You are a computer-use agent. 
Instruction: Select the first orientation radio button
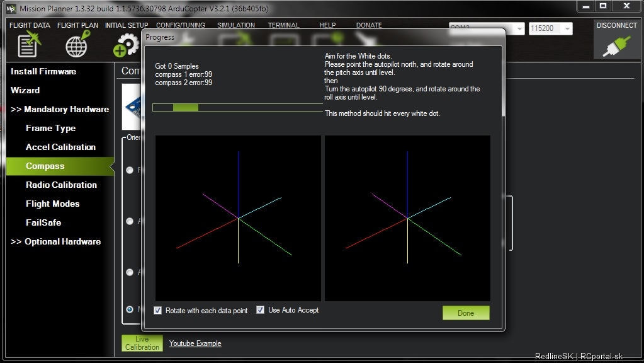(x=130, y=170)
